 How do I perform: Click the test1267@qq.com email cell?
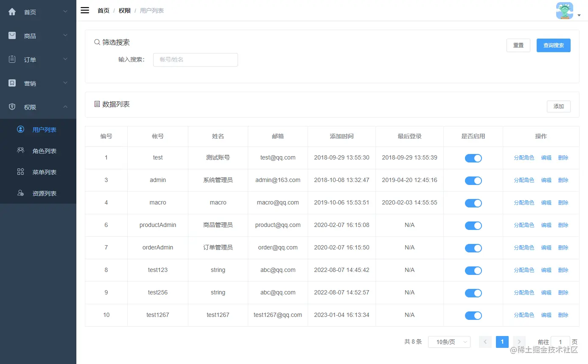pos(278,315)
